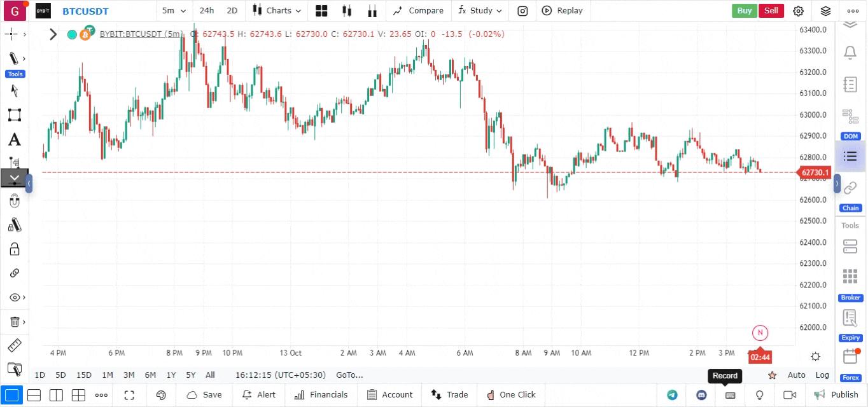The width and height of the screenshot is (868, 407).
Task: Open the chart snapshot camera tool
Action: (x=522, y=11)
